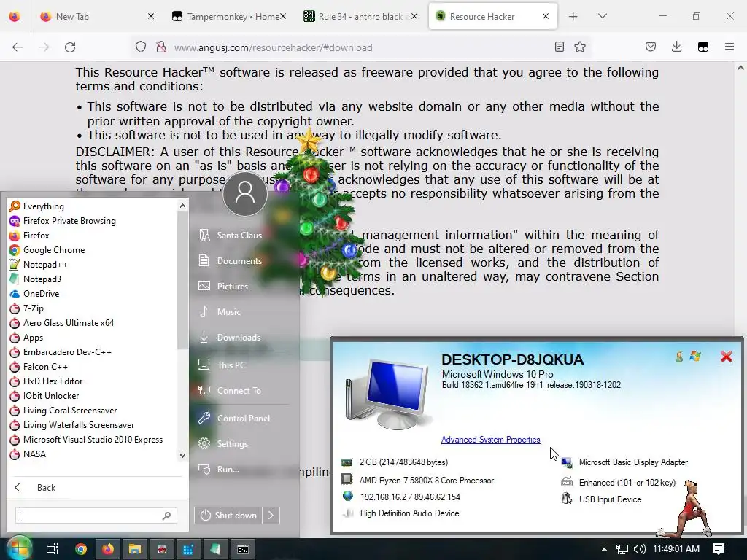Open Task View on the taskbar
Screen dimensions: 747x560
click(x=52, y=549)
